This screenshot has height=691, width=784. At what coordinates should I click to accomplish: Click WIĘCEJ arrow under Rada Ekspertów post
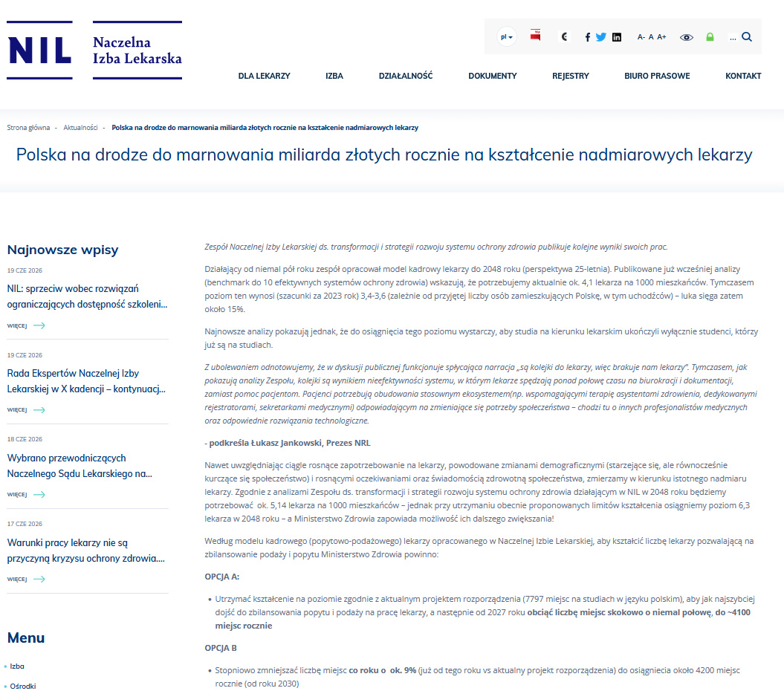click(26, 410)
